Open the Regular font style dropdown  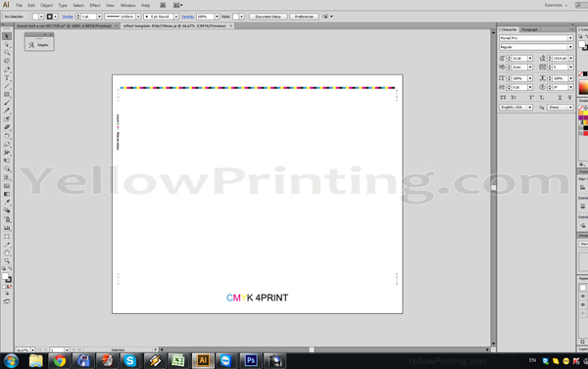tap(570, 47)
